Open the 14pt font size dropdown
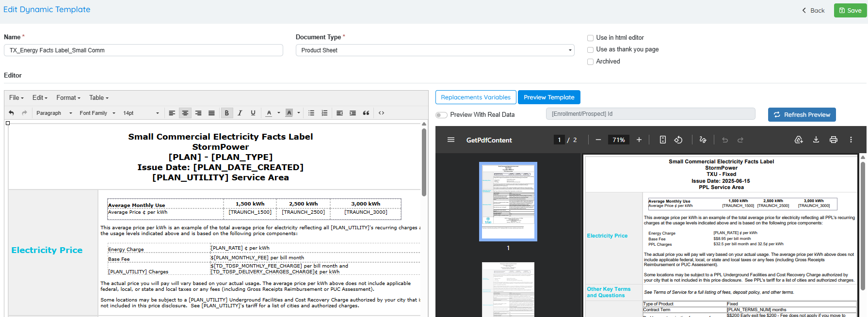This screenshot has height=317, width=868. pos(141,113)
